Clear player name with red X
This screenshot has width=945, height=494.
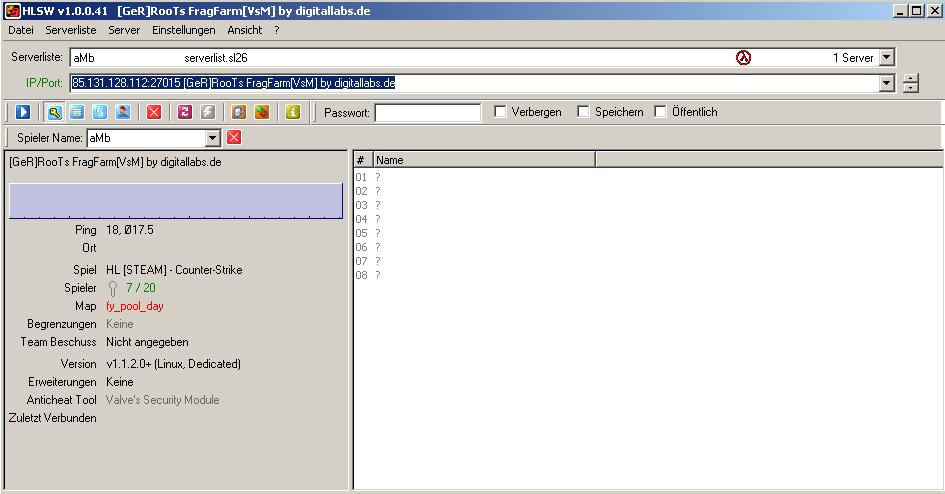[x=234, y=137]
